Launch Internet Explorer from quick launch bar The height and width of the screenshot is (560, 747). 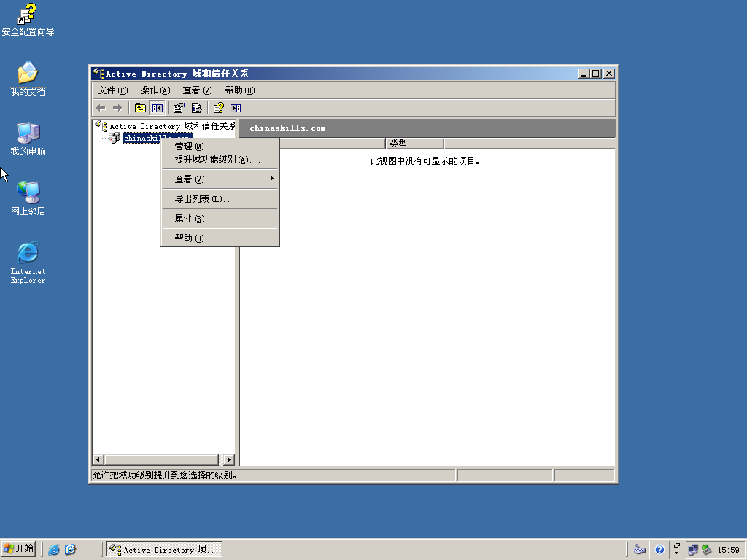(54, 550)
